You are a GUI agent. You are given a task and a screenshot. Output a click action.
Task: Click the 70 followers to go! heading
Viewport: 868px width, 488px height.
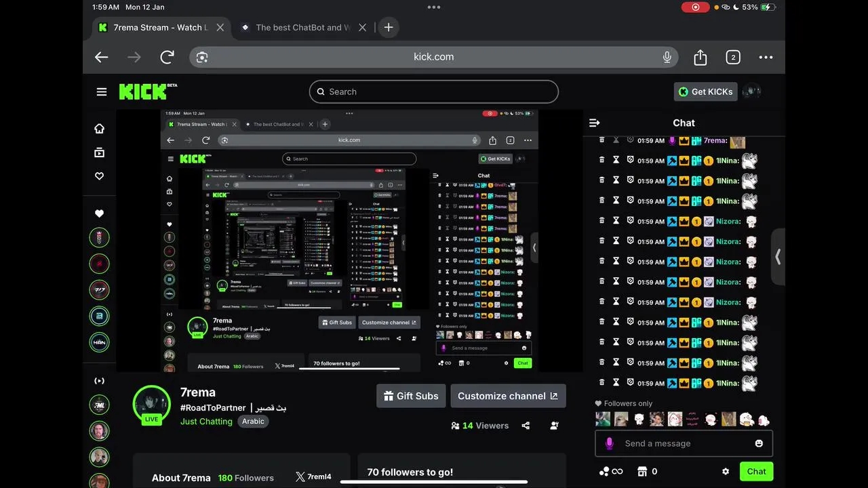[410, 472]
